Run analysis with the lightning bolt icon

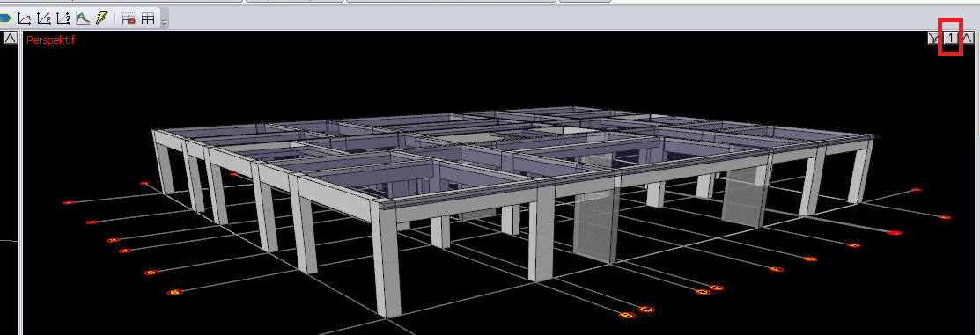[x=101, y=18]
